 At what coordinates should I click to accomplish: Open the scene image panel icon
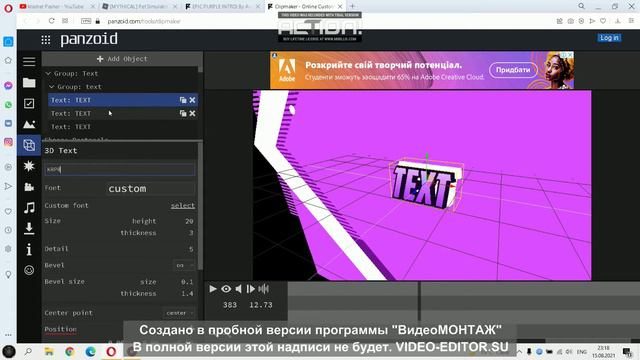pos(29,124)
